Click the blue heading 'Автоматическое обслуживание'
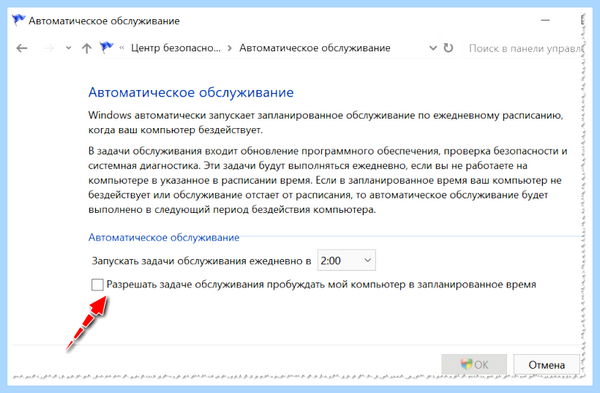Screen dimensions: 600x393 [191, 92]
